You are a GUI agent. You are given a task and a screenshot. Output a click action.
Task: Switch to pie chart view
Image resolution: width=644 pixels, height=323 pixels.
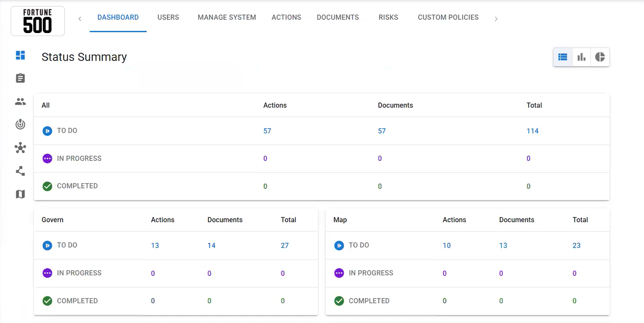coord(600,57)
